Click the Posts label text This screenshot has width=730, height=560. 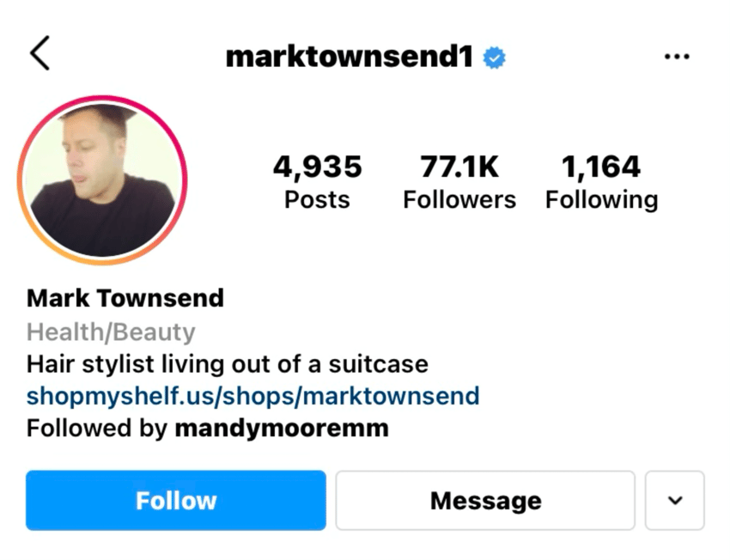pyautogui.click(x=317, y=200)
